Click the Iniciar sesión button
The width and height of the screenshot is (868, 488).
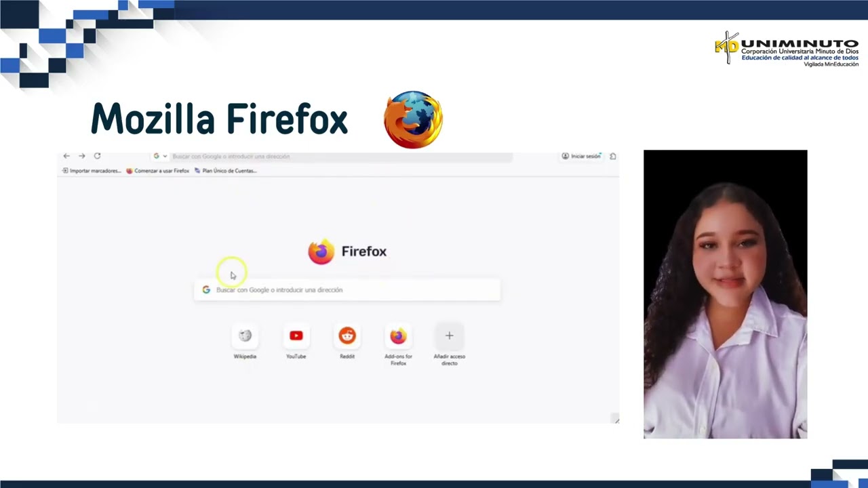tap(581, 157)
